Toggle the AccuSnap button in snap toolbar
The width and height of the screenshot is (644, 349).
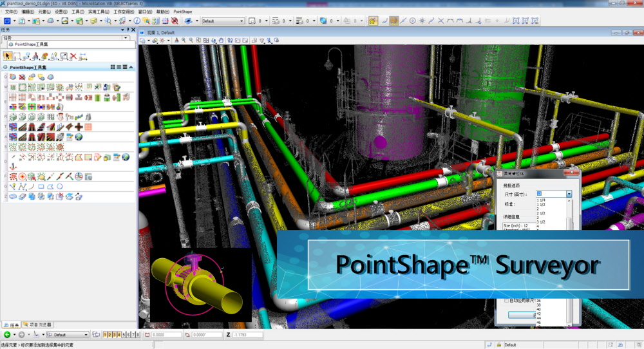pos(373,21)
